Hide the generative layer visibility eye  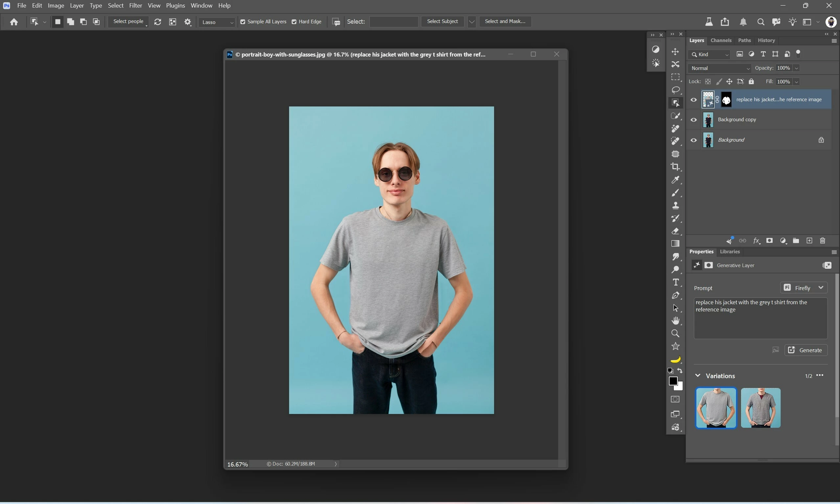coord(694,100)
